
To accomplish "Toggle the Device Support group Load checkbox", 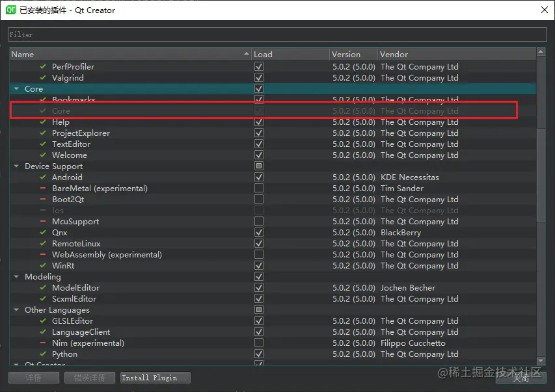I will coord(259,166).
